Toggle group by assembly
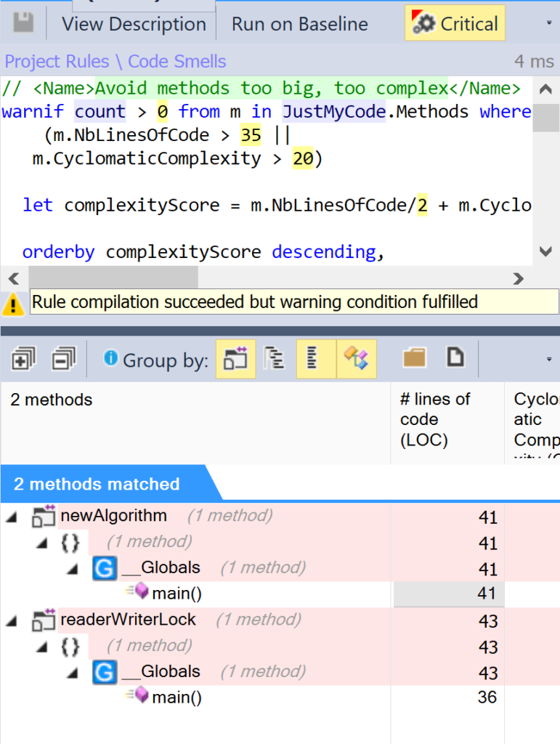This screenshot has width=560, height=744. point(235,359)
